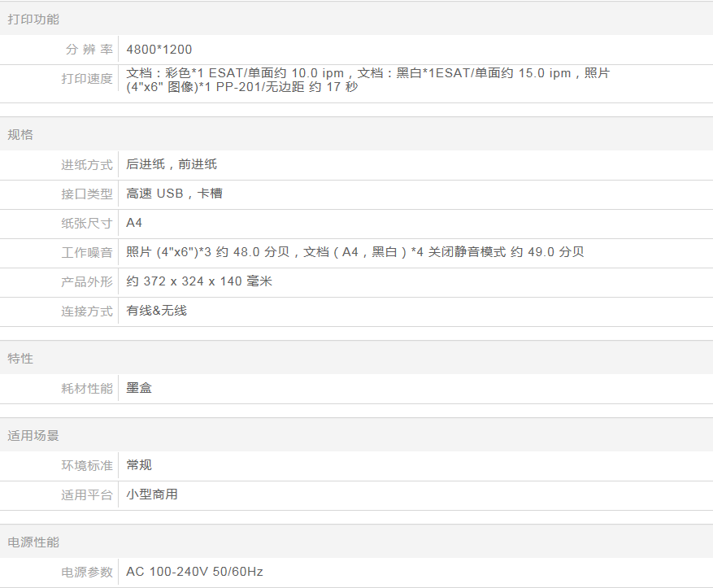The width and height of the screenshot is (713, 588).
Task: Select the 接口类型 label
Action: tap(87, 194)
